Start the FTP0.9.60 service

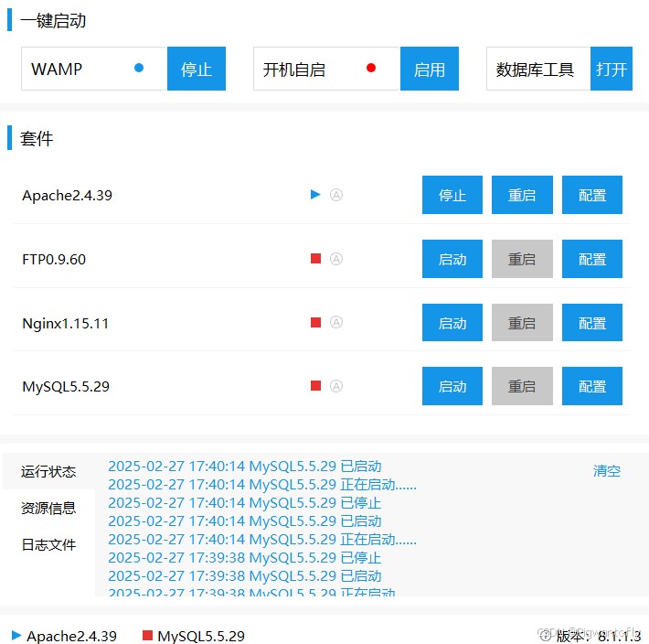point(452,259)
